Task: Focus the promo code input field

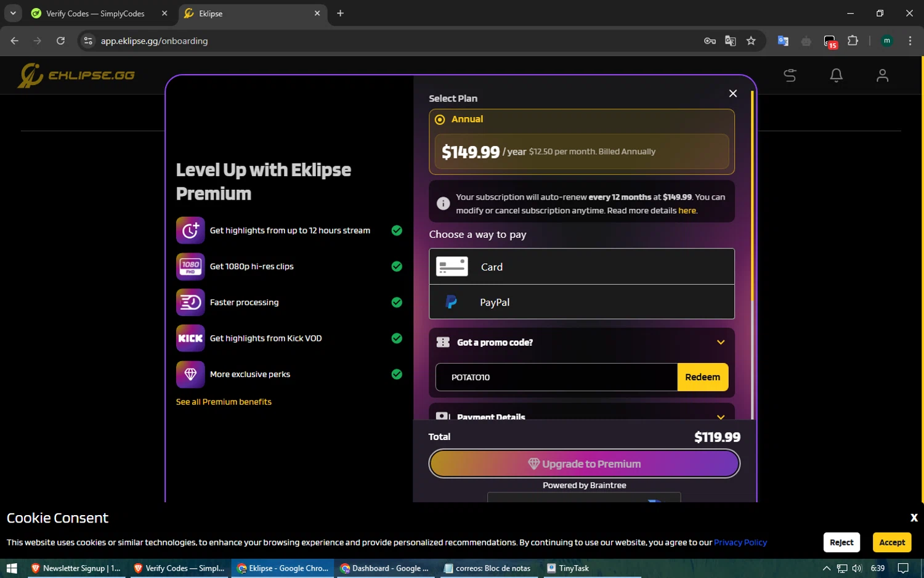Action: click(x=556, y=377)
